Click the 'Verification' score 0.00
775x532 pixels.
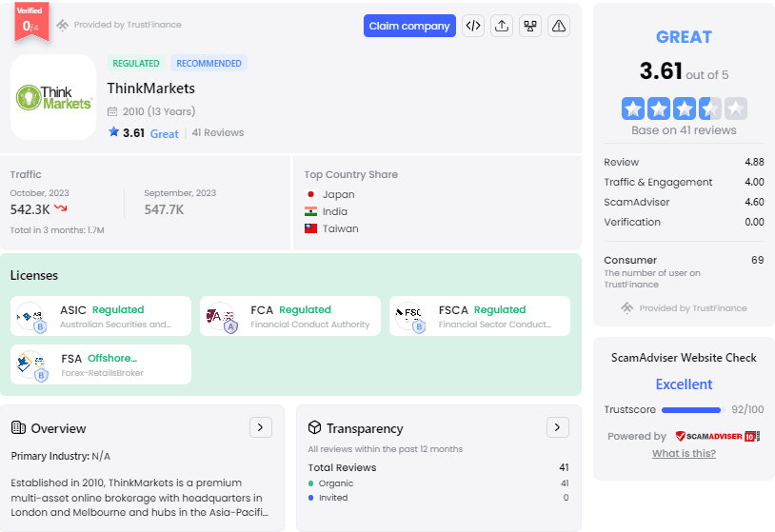click(754, 222)
